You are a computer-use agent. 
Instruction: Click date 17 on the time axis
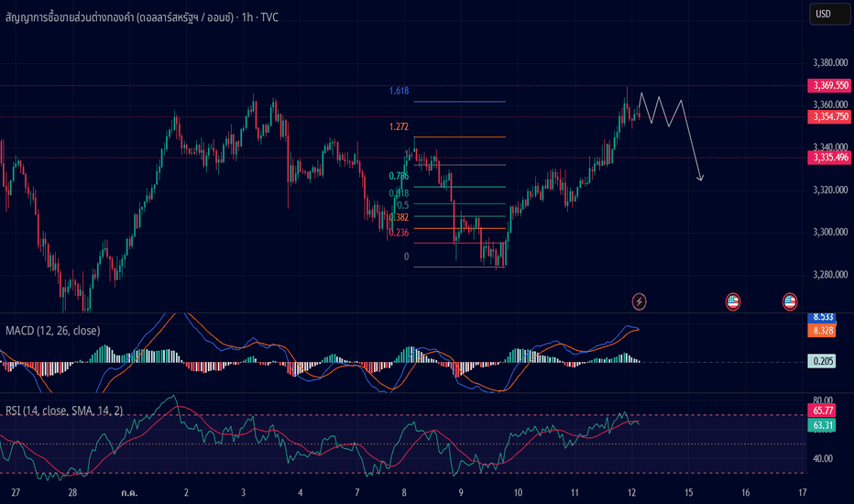coord(803,493)
